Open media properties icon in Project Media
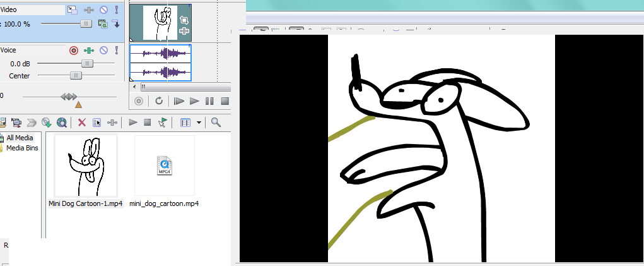The image size is (644, 266). click(x=97, y=123)
